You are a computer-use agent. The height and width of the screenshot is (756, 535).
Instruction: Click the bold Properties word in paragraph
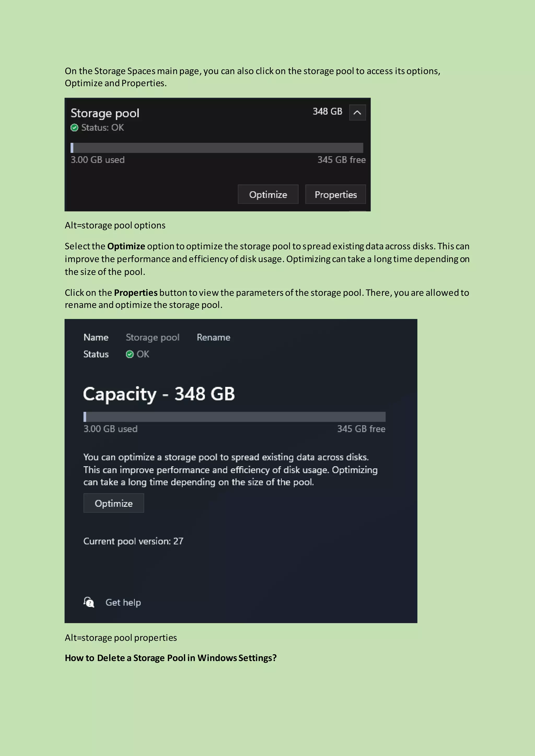pos(135,293)
